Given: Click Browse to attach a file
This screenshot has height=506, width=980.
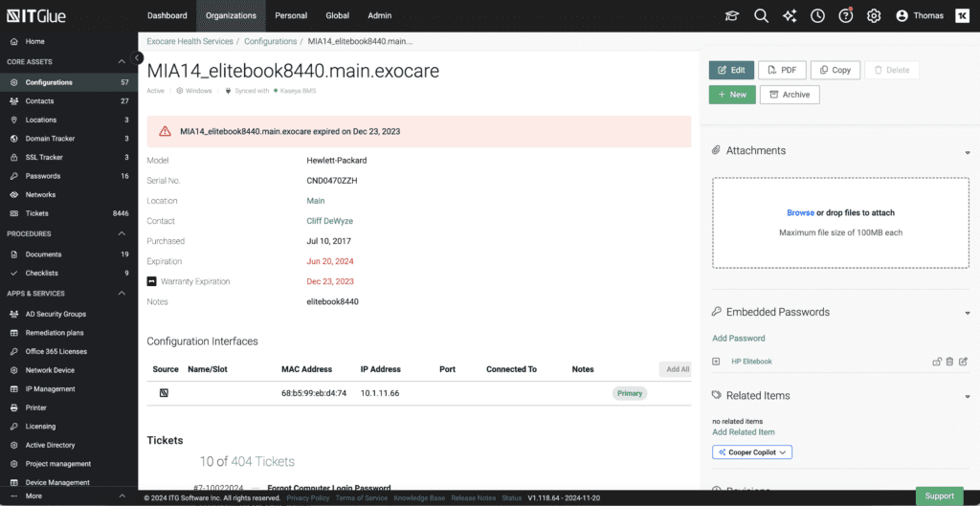Looking at the screenshot, I should pyautogui.click(x=800, y=212).
